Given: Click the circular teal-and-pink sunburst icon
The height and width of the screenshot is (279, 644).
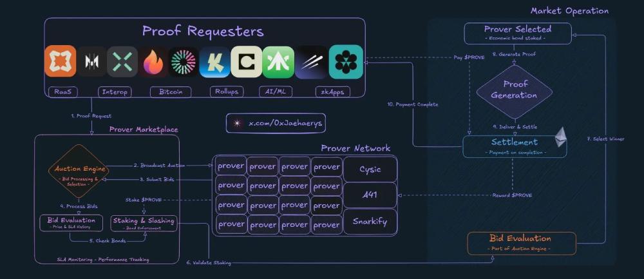Looking at the screenshot, I should pos(184,62).
